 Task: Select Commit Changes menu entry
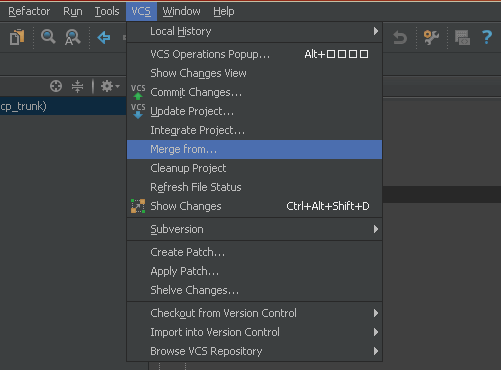click(x=254, y=92)
